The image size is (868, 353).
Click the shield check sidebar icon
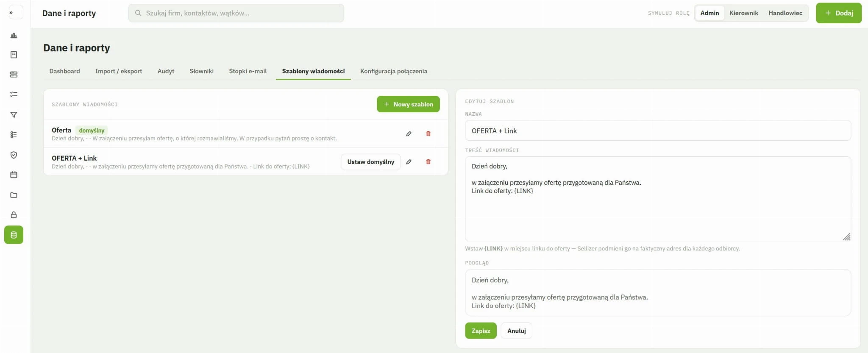click(x=14, y=155)
